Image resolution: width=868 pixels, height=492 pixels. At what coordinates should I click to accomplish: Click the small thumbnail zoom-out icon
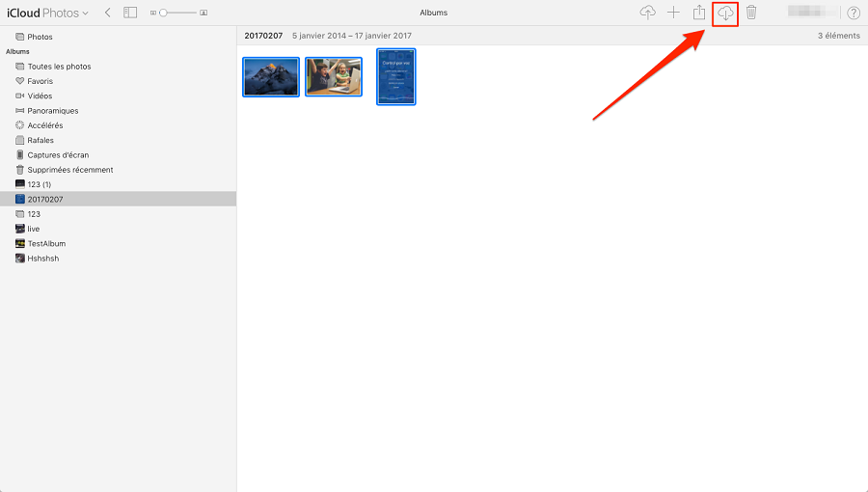coord(152,13)
